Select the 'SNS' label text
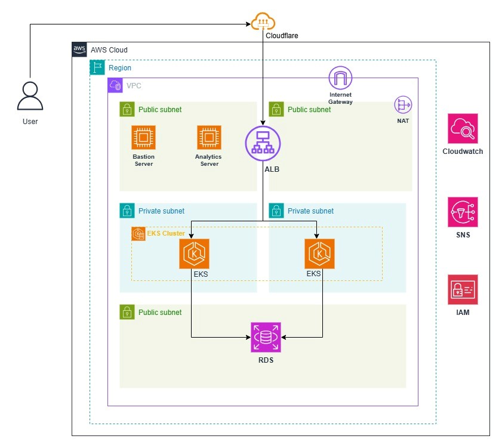The image size is (502, 448). point(463,235)
